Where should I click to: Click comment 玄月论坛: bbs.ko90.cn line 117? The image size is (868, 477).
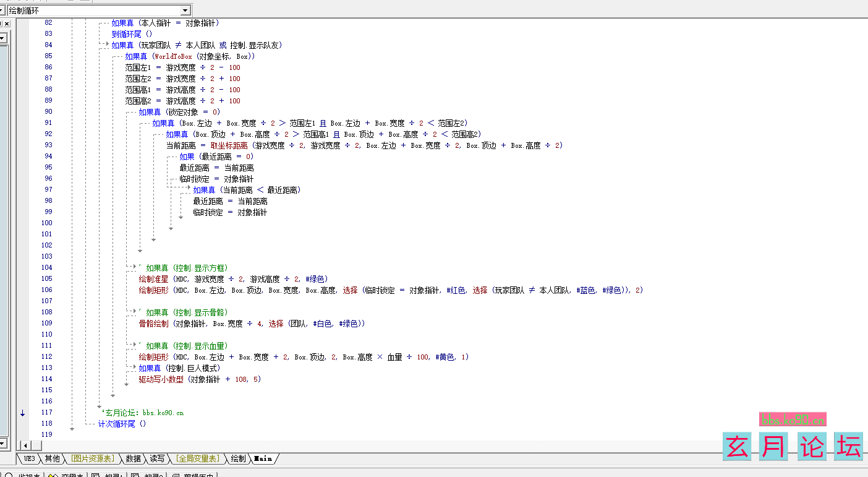tap(142, 413)
